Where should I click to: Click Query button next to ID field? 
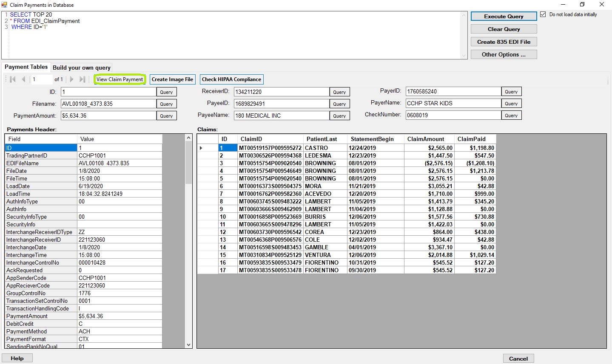pos(166,92)
